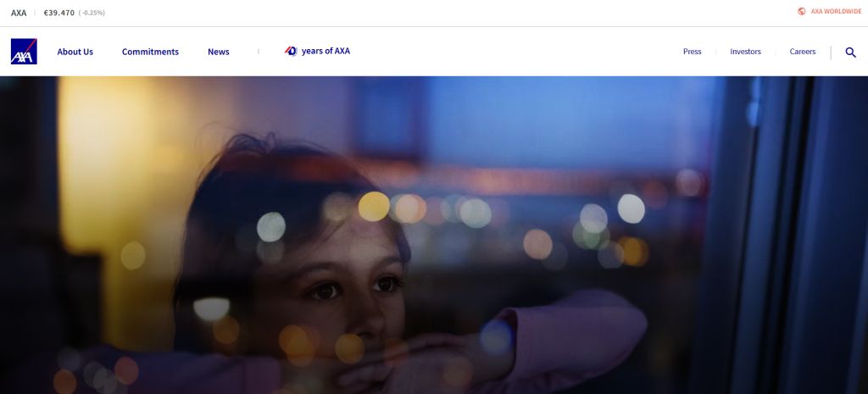Click the €39.470 share price
Image resolution: width=868 pixels, height=394 pixels.
pyautogui.click(x=59, y=13)
